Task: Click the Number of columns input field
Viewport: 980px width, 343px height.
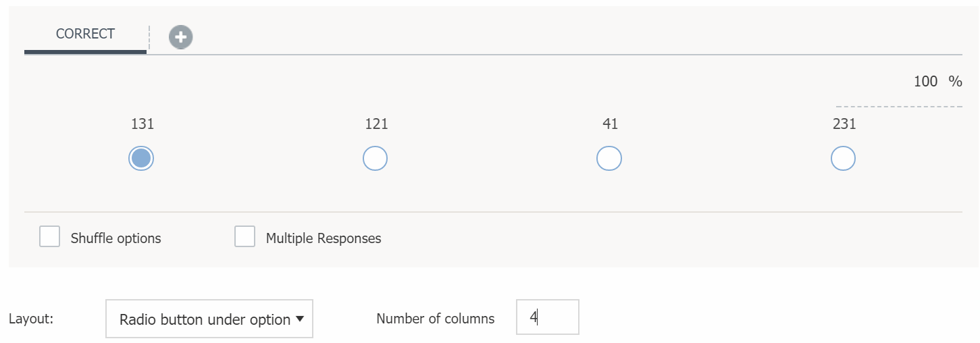Action: [x=547, y=317]
